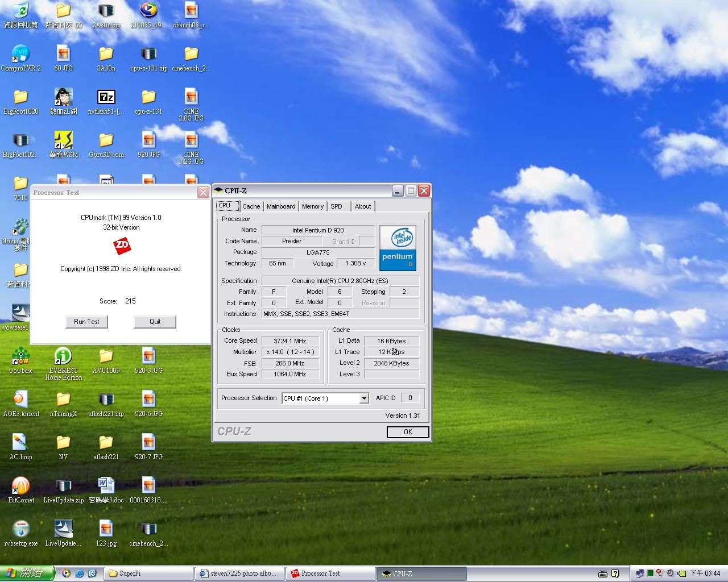
Task: Launch Internet Explorer from Quick Launch
Action: [x=80, y=573]
